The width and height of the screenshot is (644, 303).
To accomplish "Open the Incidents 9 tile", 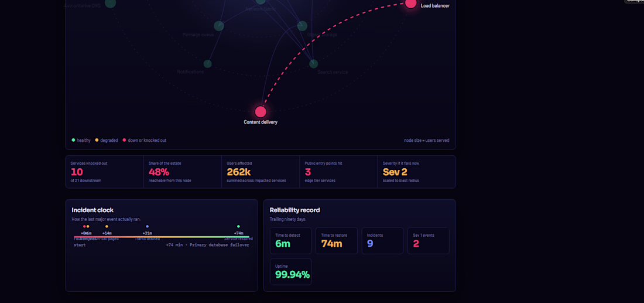I will pyautogui.click(x=382, y=241).
